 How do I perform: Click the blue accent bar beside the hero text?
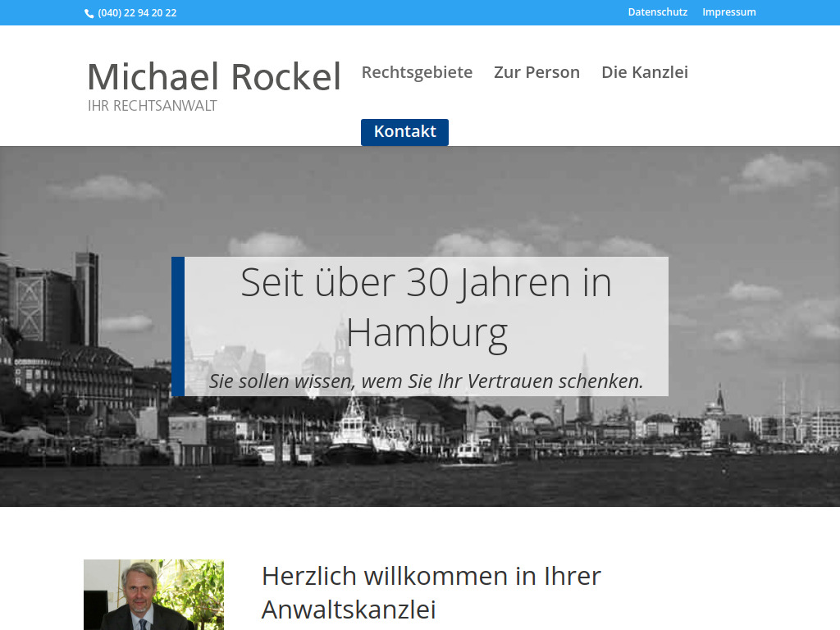click(176, 326)
